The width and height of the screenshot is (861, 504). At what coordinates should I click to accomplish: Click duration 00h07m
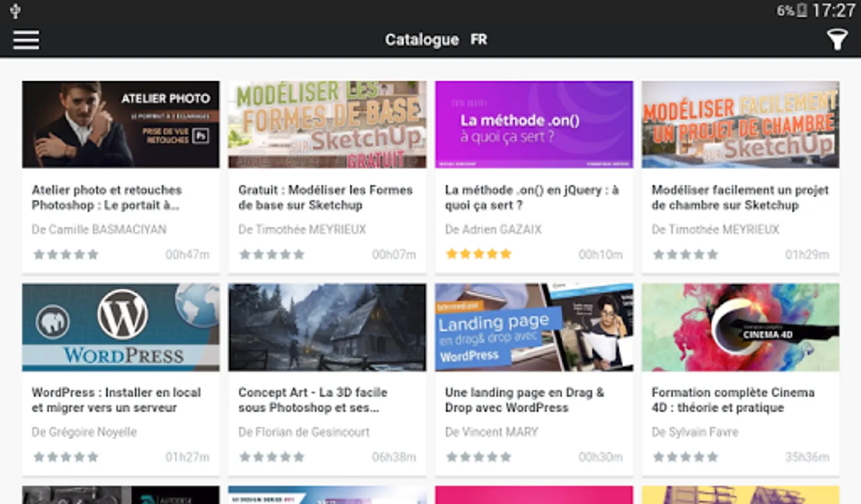pos(394,255)
